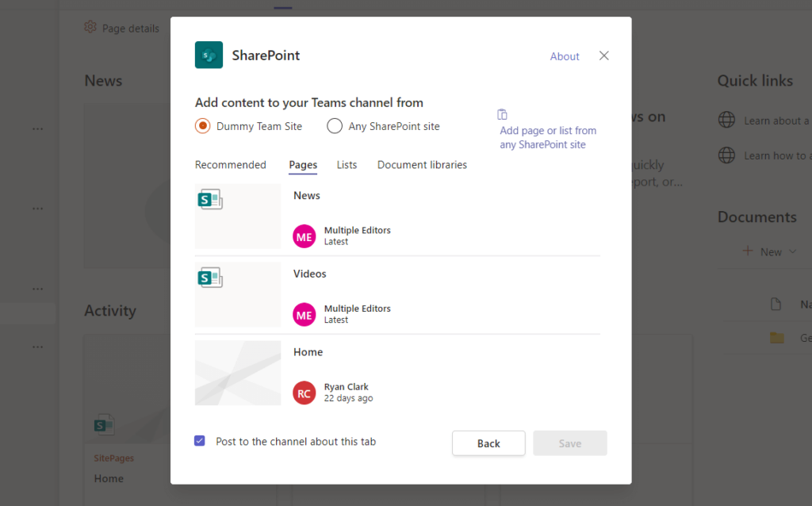812x506 pixels.
Task: Choose the News page title
Action: click(x=307, y=195)
